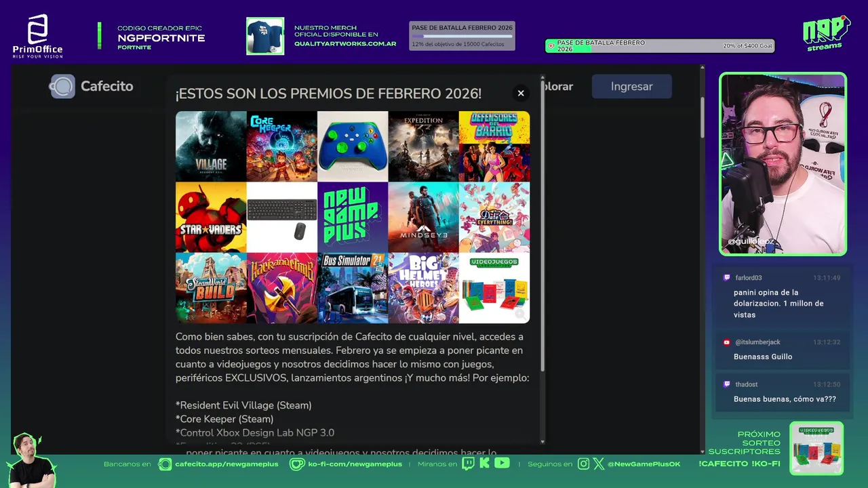Click the Twitch icon in bottom bar

click(x=468, y=464)
